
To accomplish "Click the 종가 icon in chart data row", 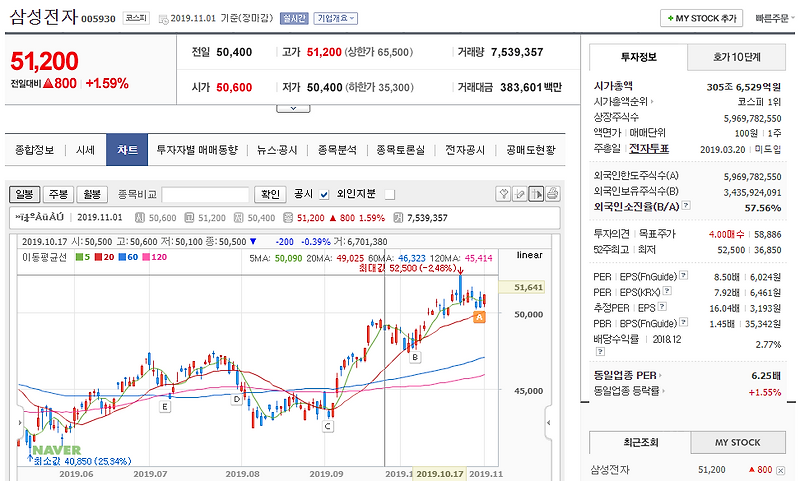I will tap(288, 218).
